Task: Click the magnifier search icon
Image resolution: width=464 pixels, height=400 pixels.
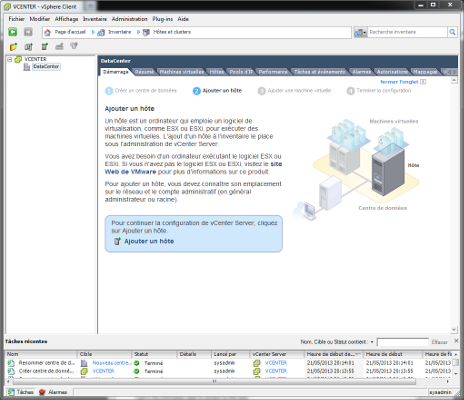Action: [x=452, y=32]
